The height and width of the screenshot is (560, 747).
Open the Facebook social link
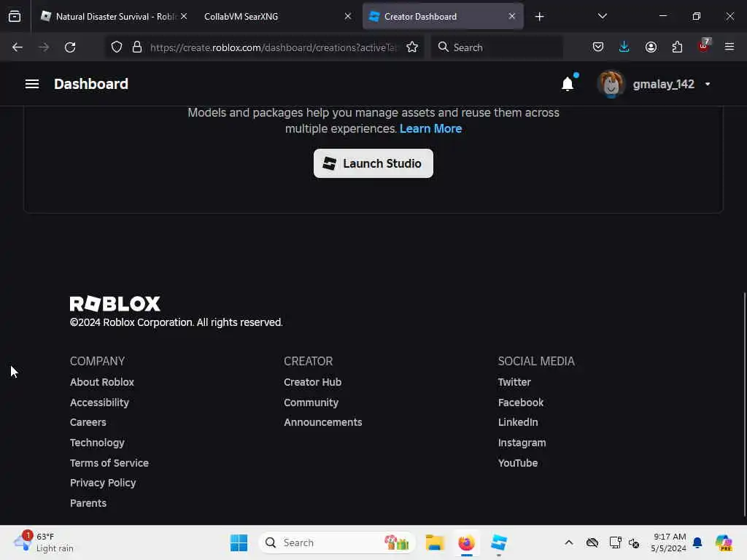521,402
